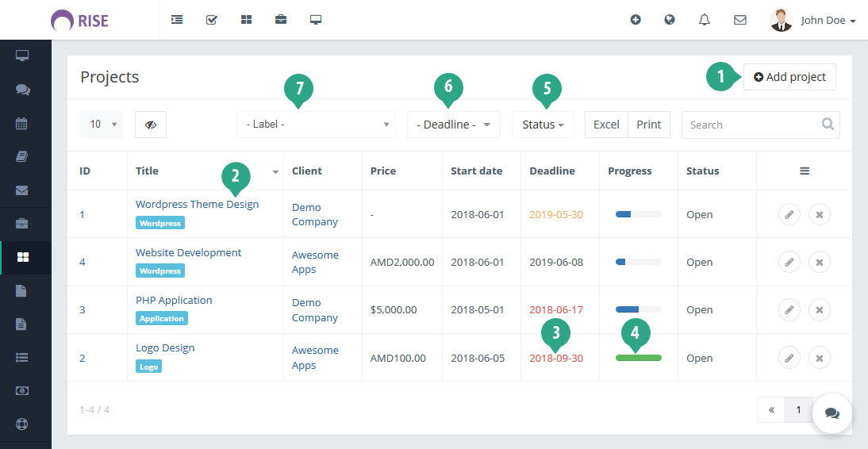Click the Add project button
Screen dimensions: 868x449
coord(789,77)
